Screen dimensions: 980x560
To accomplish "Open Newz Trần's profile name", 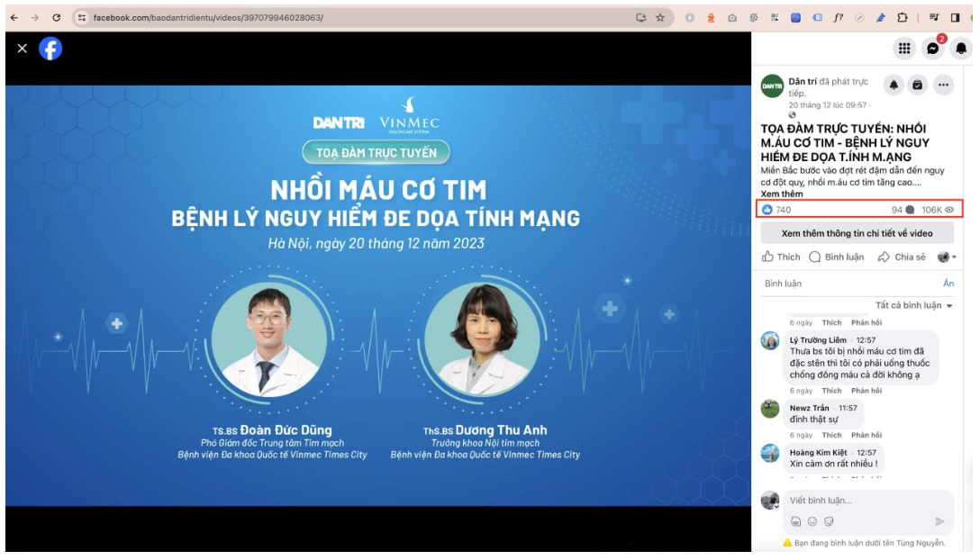I will [x=809, y=408].
